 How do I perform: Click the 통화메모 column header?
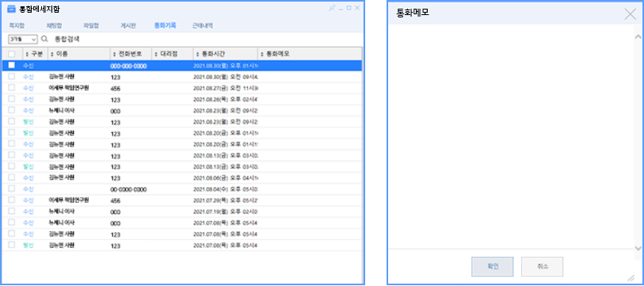(310, 54)
